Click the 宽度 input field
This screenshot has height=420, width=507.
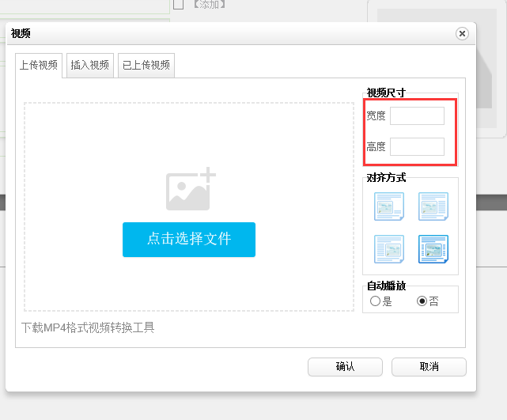coord(417,116)
